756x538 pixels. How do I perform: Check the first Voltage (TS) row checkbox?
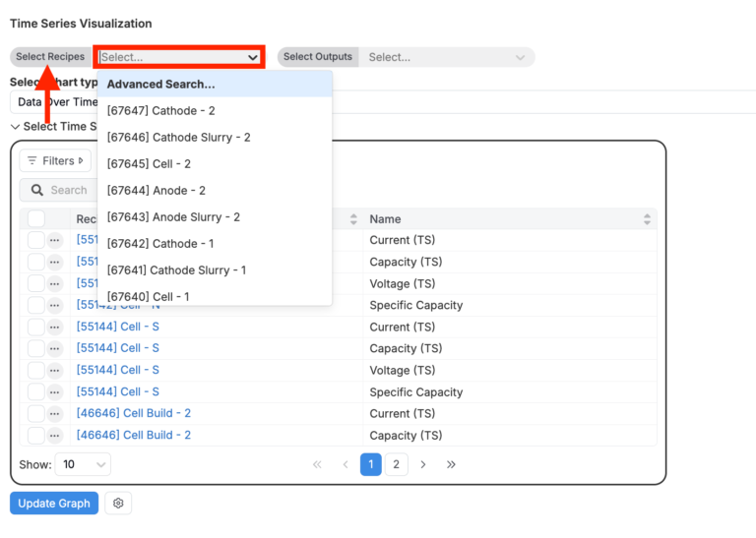[36, 283]
